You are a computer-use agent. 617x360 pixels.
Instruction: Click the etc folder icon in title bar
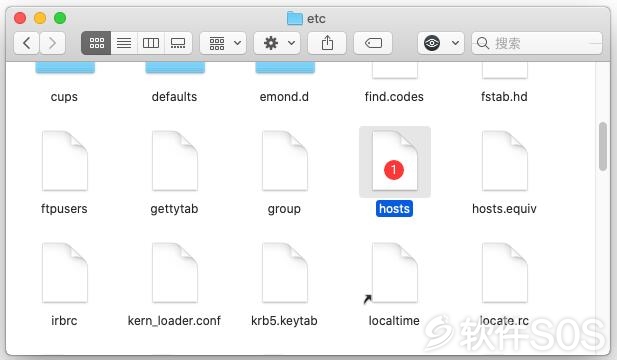click(x=295, y=18)
